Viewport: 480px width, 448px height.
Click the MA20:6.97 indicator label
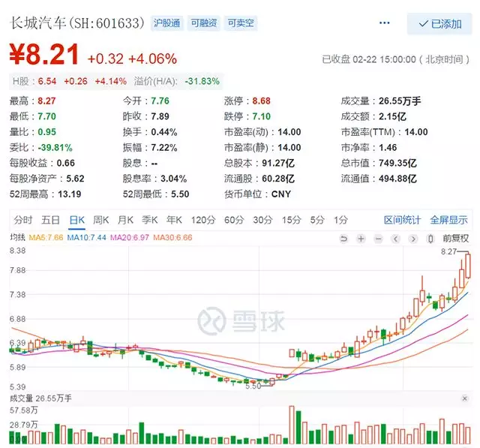(130, 238)
